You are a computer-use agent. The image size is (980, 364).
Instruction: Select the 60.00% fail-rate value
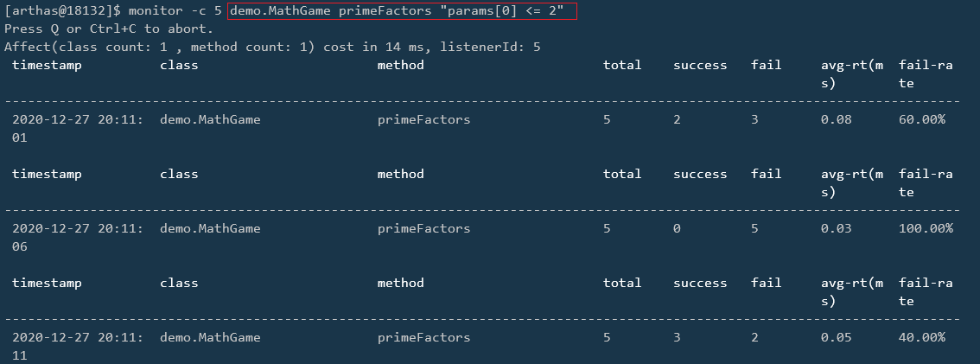(x=922, y=119)
